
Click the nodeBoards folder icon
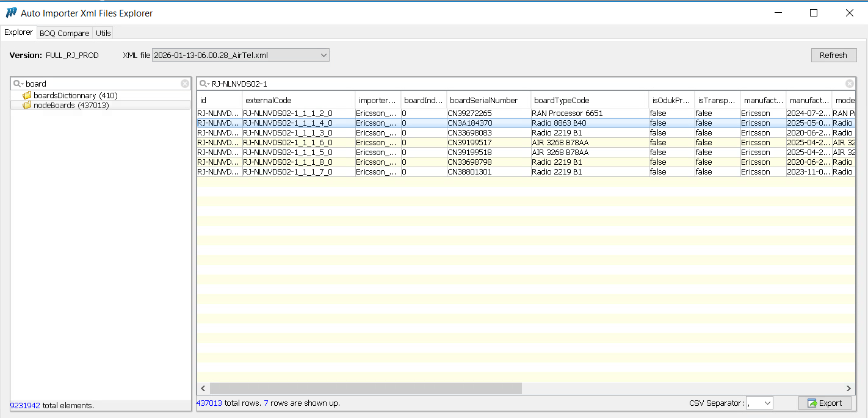(27, 106)
